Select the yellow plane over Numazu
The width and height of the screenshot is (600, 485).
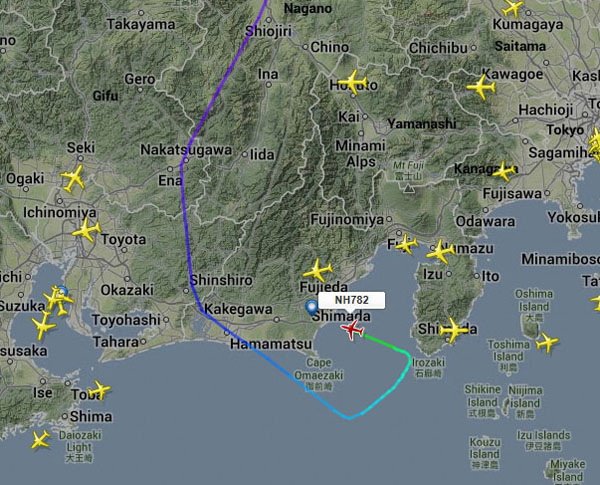coord(440,251)
